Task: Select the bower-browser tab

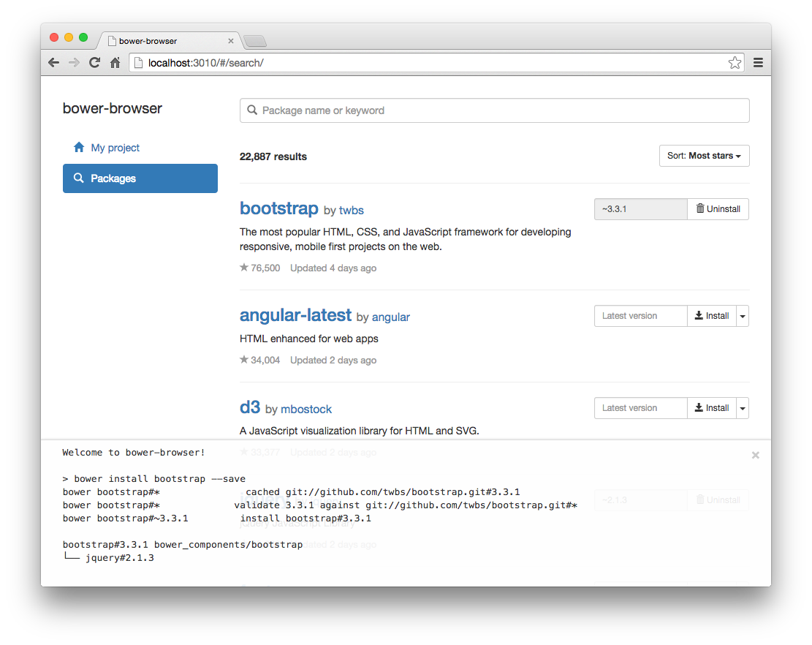Action: (170, 41)
